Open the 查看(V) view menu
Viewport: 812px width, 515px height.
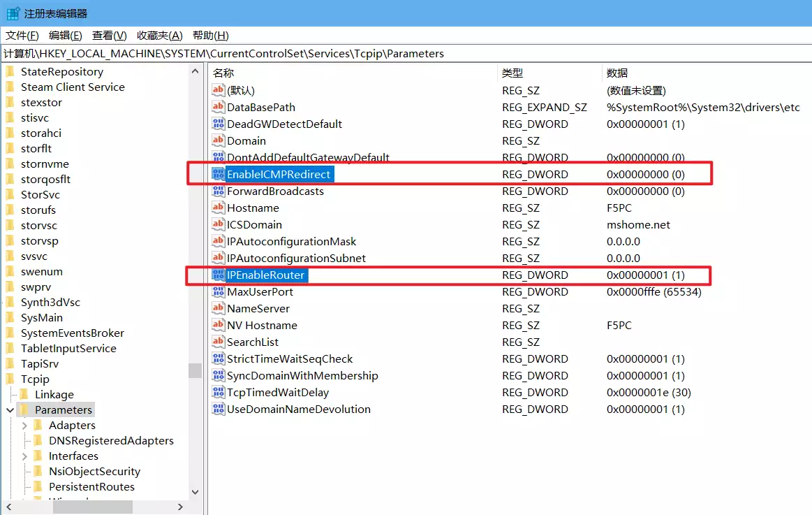(x=109, y=36)
